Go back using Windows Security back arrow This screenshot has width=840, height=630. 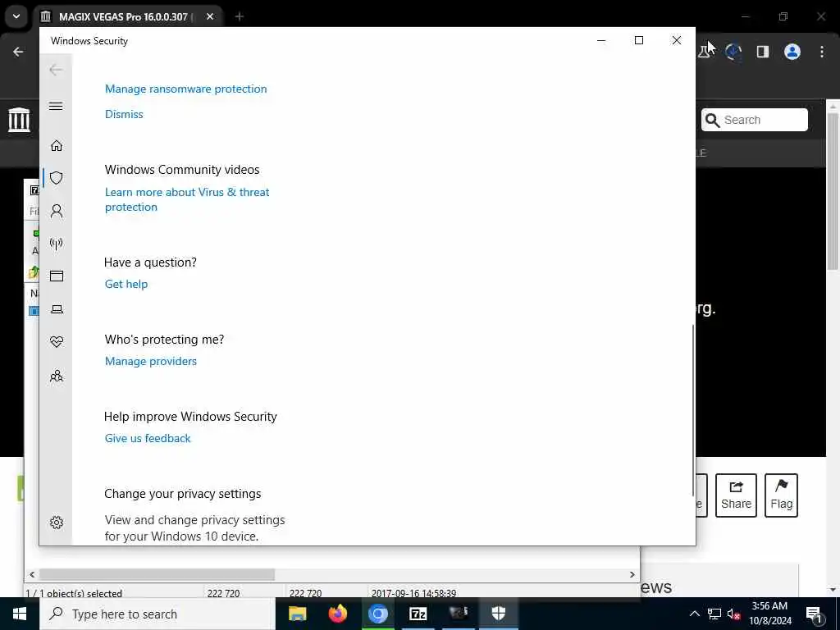[x=56, y=70]
